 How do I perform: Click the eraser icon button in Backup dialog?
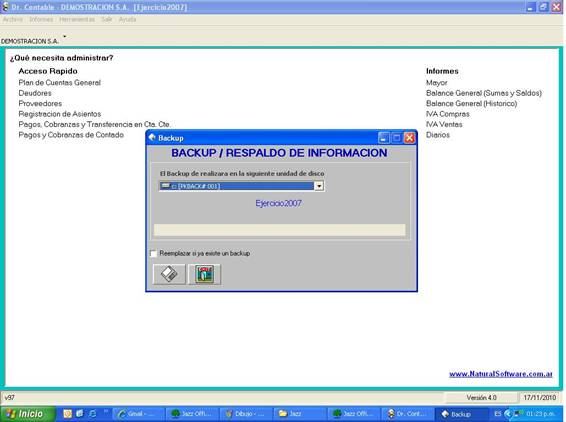click(169, 274)
